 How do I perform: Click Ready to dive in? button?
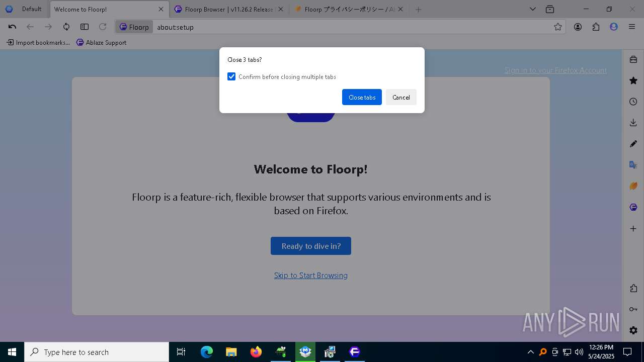point(311,246)
